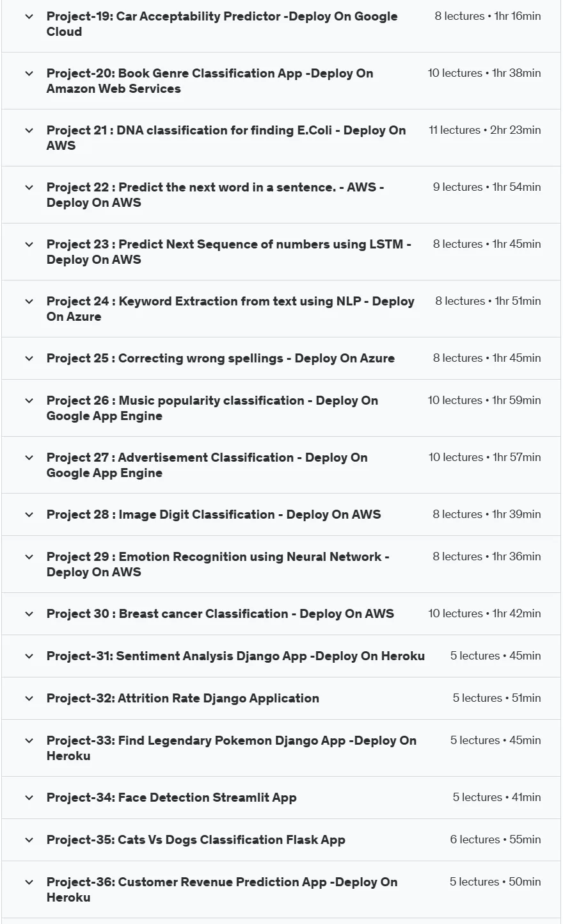
Task: Expand the Project-19 section chevron
Action: point(29,17)
